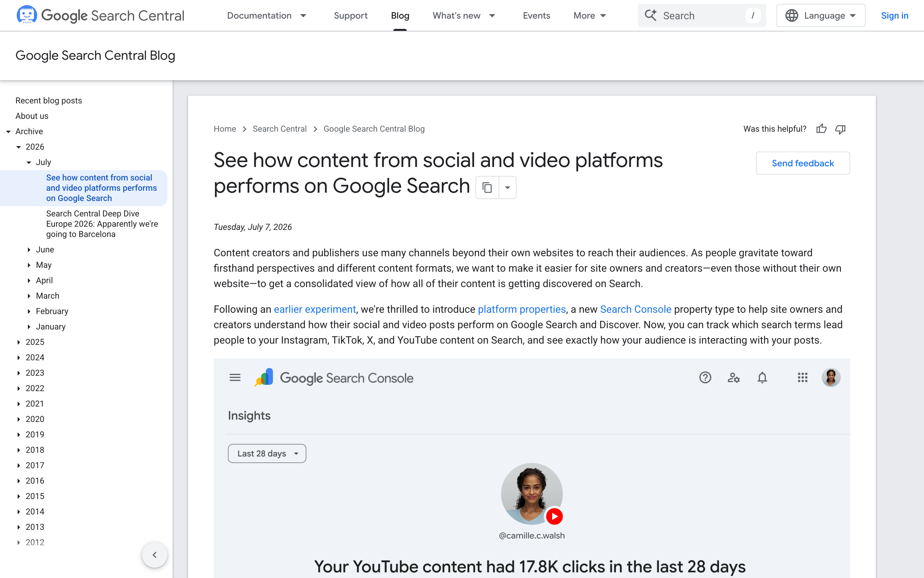Viewport: 924px width, 578px height.
Task: Select the Blog tab
Action: coord(400,15)
